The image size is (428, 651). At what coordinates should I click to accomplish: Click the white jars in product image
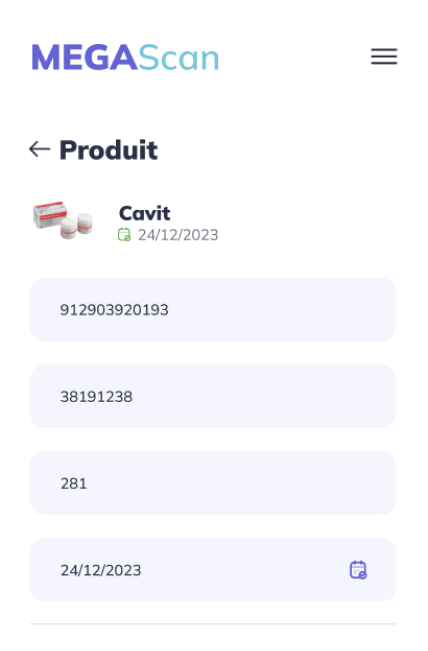click(x=77, y=225)
